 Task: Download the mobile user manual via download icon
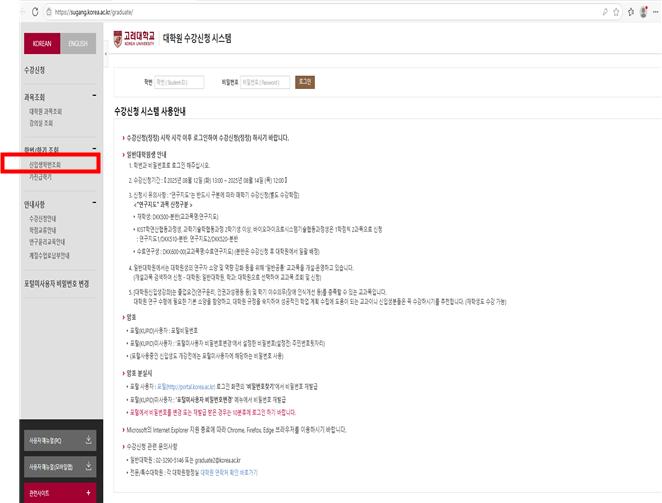click(88, 466)
